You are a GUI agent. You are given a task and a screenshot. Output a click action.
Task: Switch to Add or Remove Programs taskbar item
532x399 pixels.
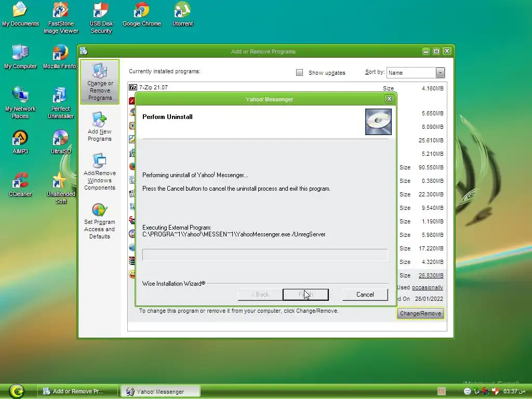(x=77, y=391)
